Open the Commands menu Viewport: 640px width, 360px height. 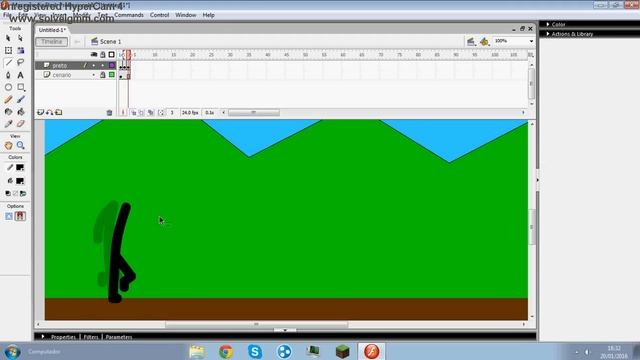tap(129, 15)
